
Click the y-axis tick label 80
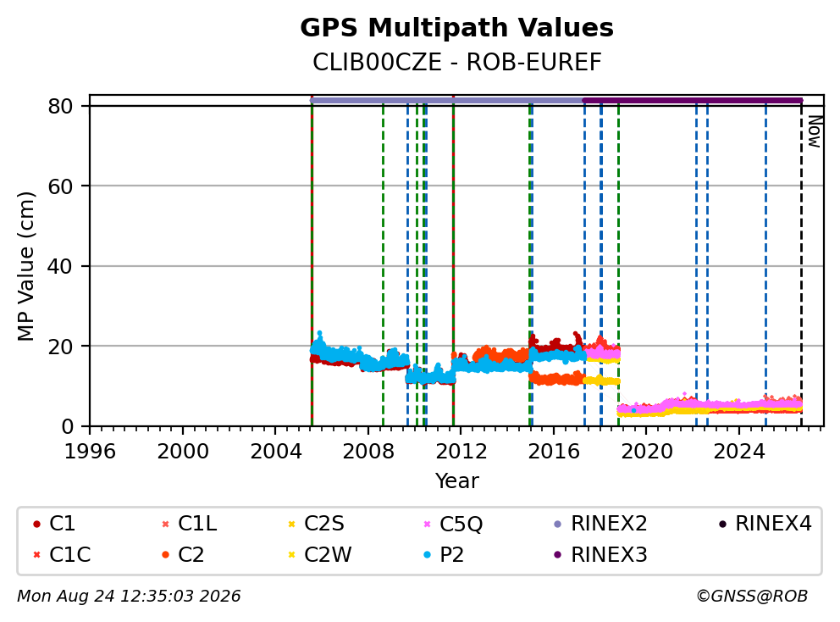60,106
